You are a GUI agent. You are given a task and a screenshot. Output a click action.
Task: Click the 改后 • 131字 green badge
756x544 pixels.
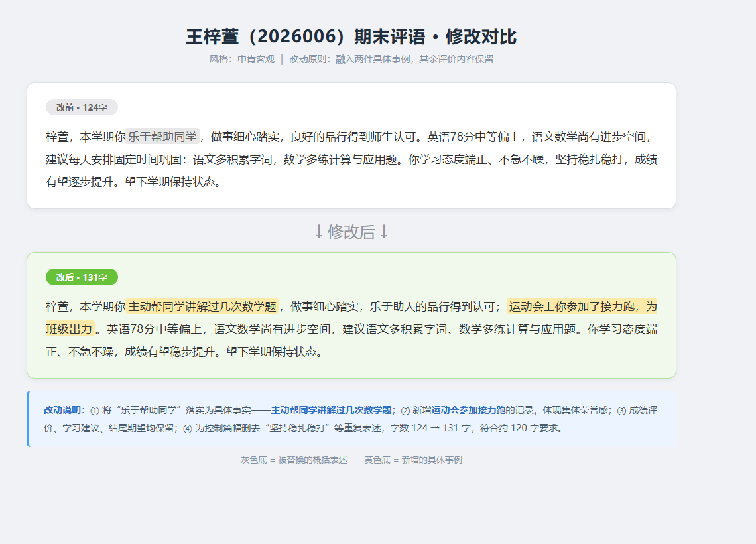tap(82, 277)
